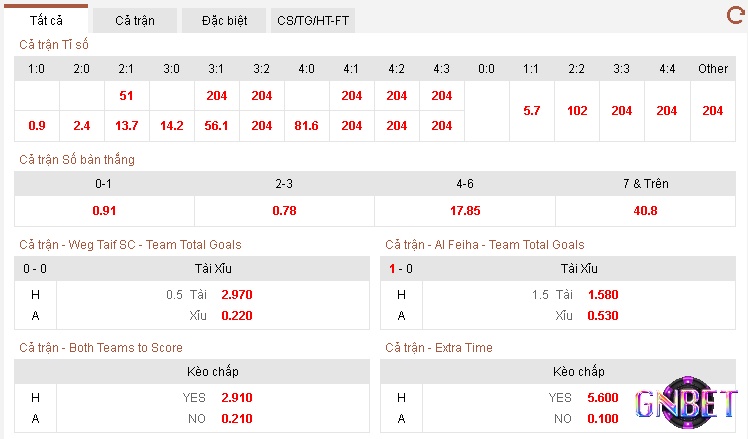Viewport: 748px width, 439px height.
Task: Choose Al Feiha Xỉu odds 0.530
Action: click(603, 315)
